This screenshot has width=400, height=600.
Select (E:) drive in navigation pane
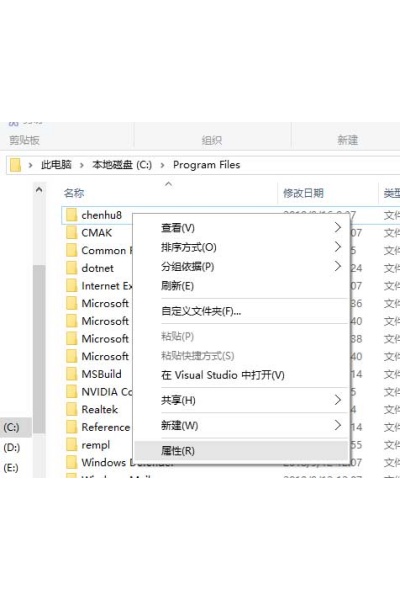pyautogui.click(x=11, y=468)
